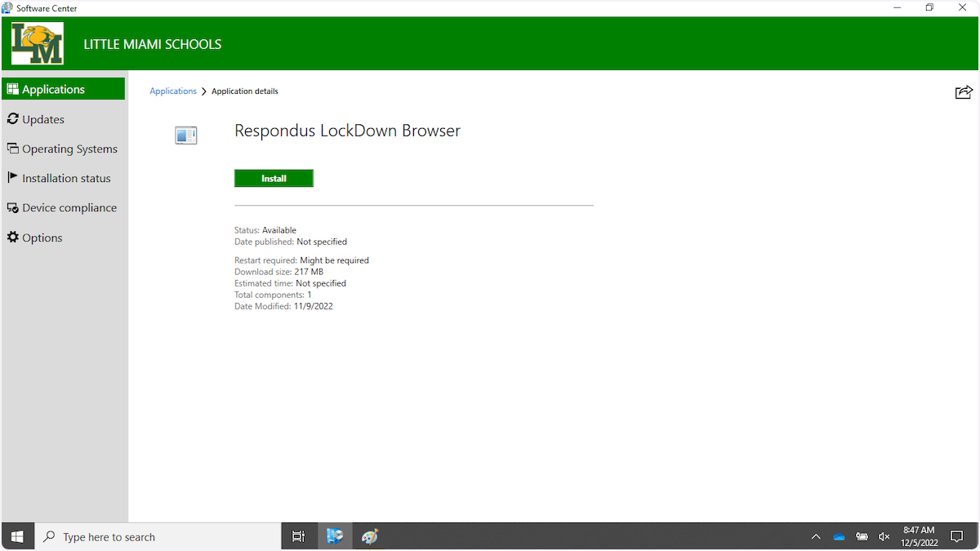Screen dimensions: 980x551
Task: Click the Software Center title bar icon
Action: [x=7, y=8]
